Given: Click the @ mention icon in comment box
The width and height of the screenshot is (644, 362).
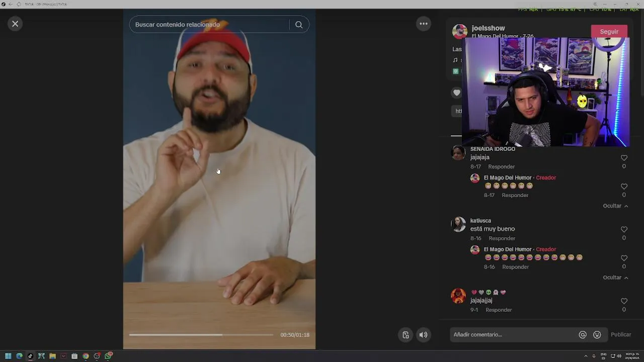Looking at the screenshot, I should tap(583, 335).
